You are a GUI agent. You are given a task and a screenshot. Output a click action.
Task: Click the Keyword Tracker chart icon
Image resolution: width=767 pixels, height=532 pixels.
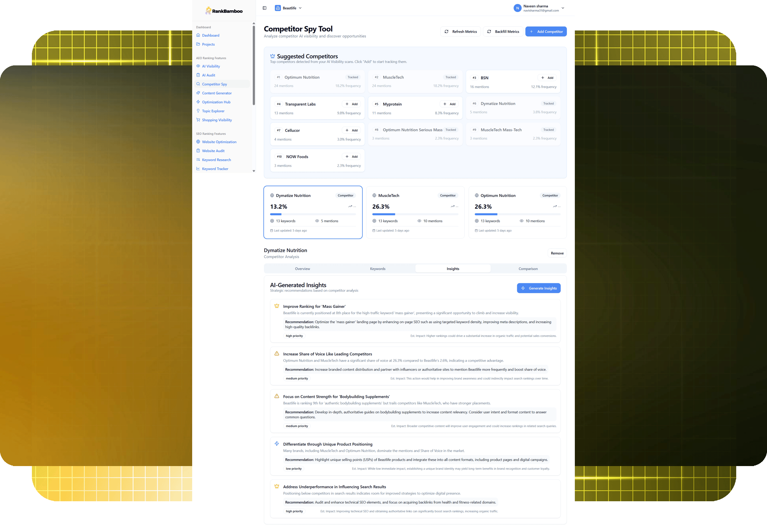[x=198, y=169]
